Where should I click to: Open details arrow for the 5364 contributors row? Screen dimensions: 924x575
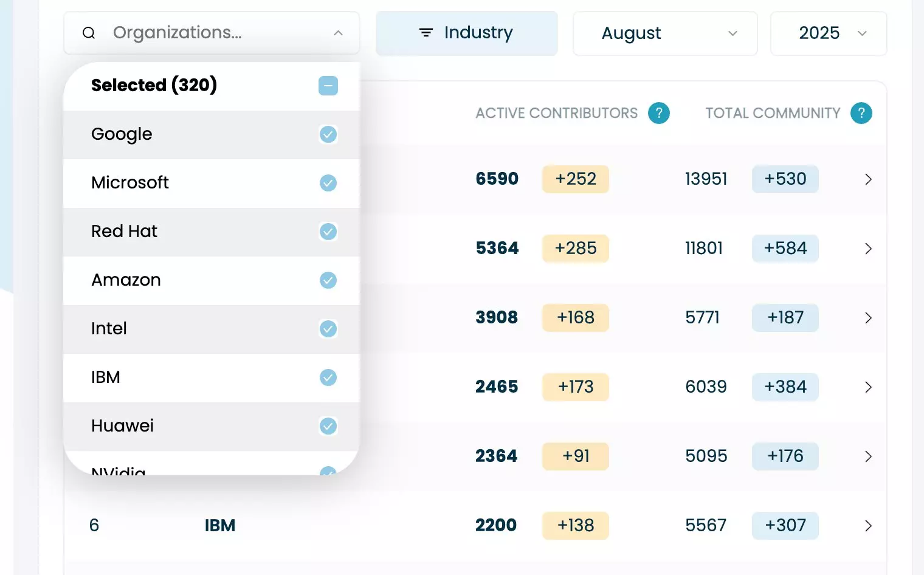pos(868,249)
